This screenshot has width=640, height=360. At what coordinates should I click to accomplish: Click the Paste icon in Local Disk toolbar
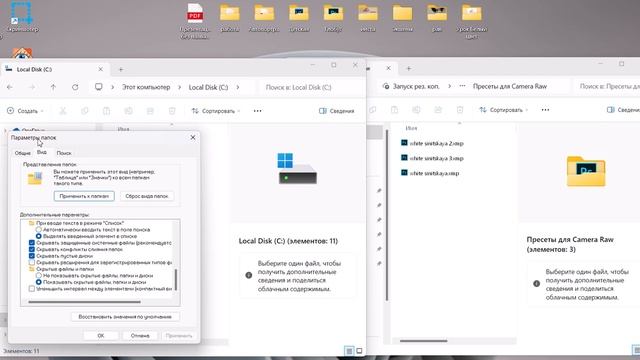tap(106, 111)
